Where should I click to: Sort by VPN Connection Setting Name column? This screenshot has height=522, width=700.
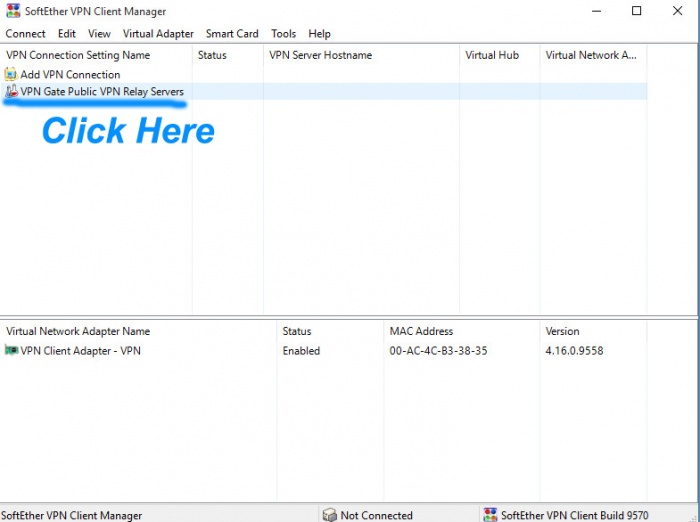pyautogui.click(x=96, y=55)
